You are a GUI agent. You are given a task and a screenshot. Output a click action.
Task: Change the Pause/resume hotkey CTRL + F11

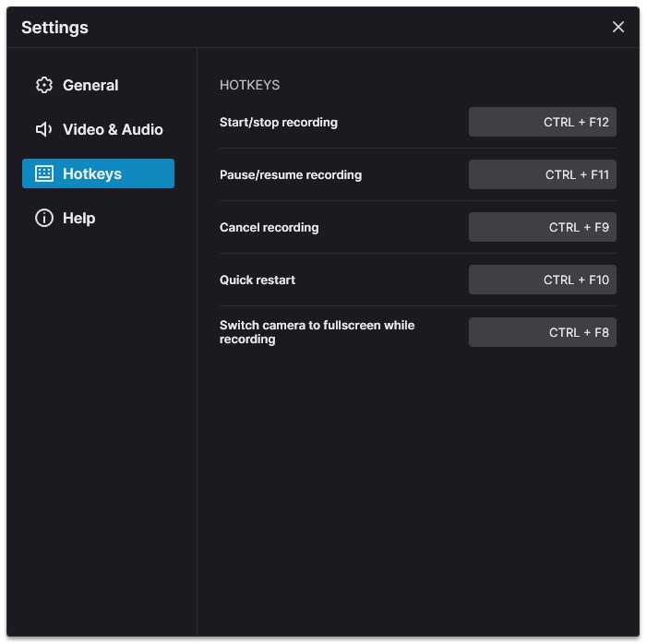(x=542, y=174)
